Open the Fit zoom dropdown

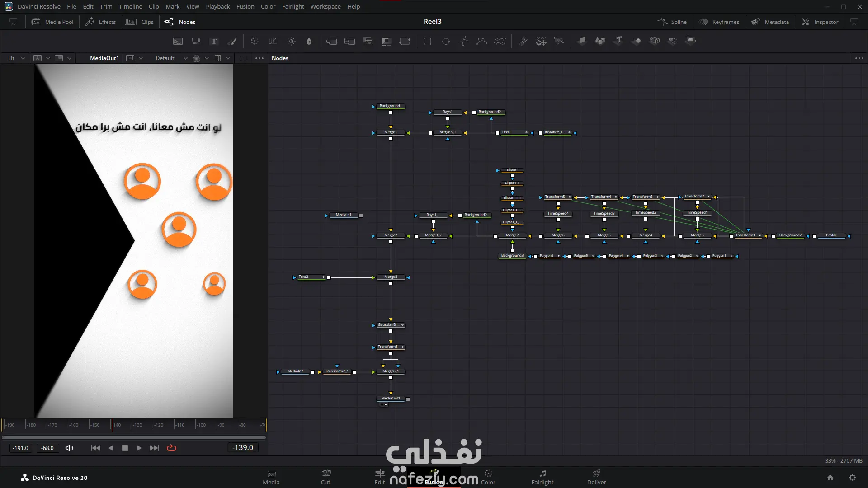point(16,58)
